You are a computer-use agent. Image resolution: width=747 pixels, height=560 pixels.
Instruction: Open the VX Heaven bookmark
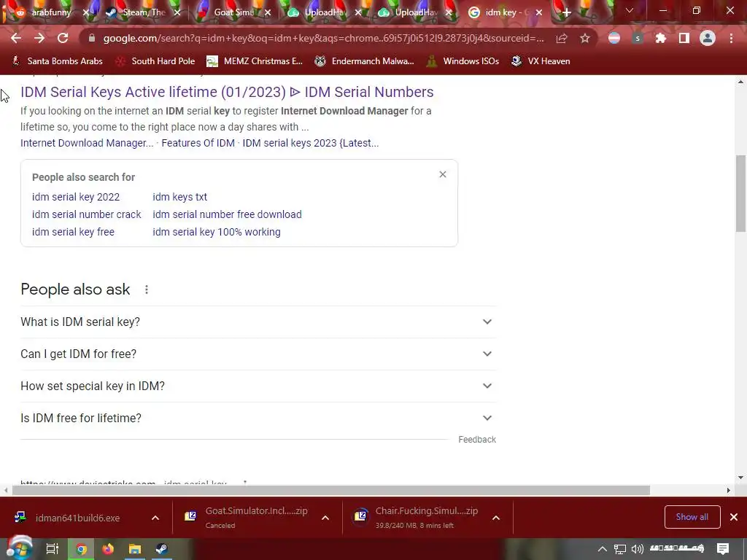541,61
